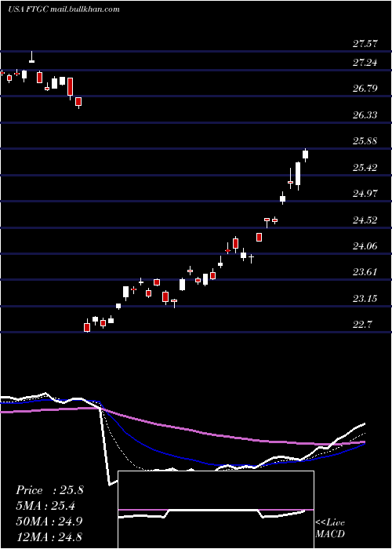
Task: Click the 27.24 price axis label
Action: (365, 62)
